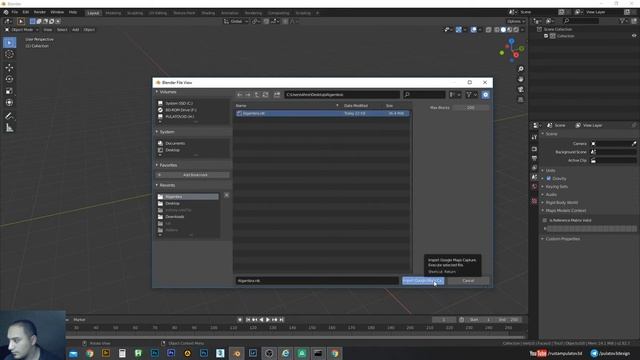The width and height of the screenshot is (640, 360).
Task: Switch to solid viewport shading
Action: pos(503,30)
